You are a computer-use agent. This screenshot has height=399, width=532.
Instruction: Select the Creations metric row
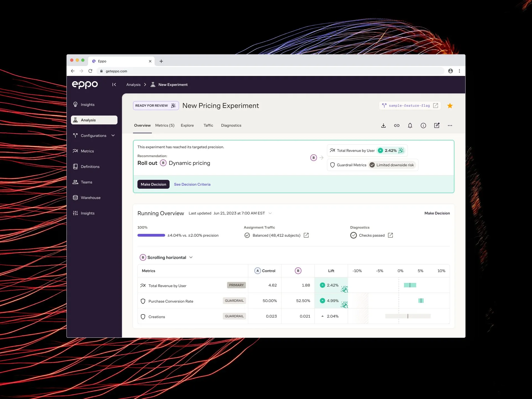coord(293,316)
